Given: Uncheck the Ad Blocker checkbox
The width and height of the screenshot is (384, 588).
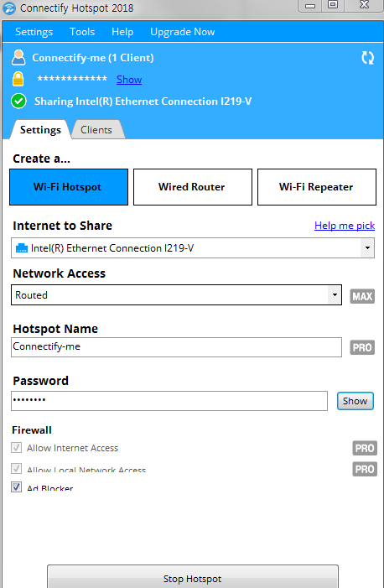Looking at the screenshot, I should 17,487.
